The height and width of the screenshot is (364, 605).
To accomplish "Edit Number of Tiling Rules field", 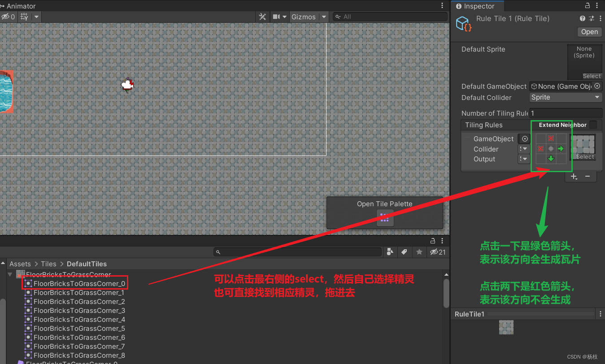I will coord(566,113).
